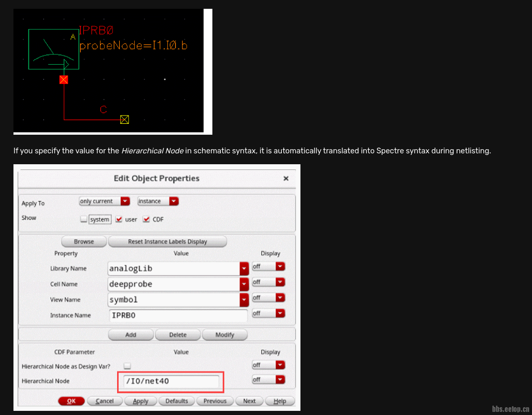
Task: Click the Browse button
Action: point(84,241)
